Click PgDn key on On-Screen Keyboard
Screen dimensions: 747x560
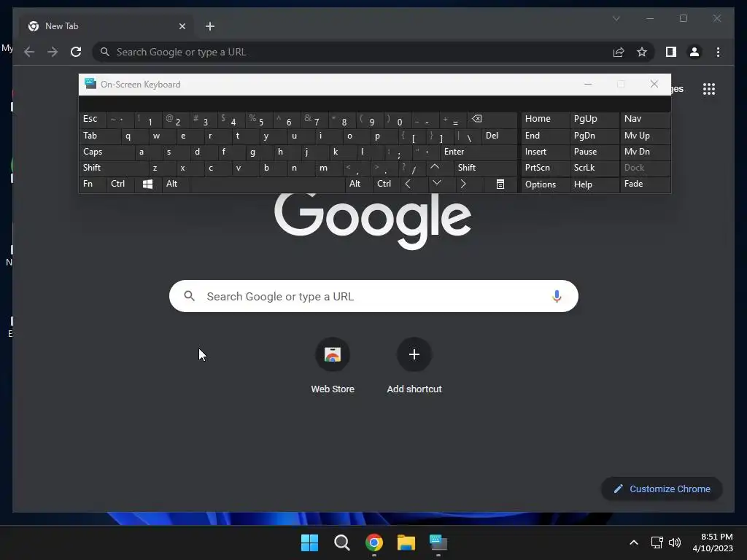[595, 136]
